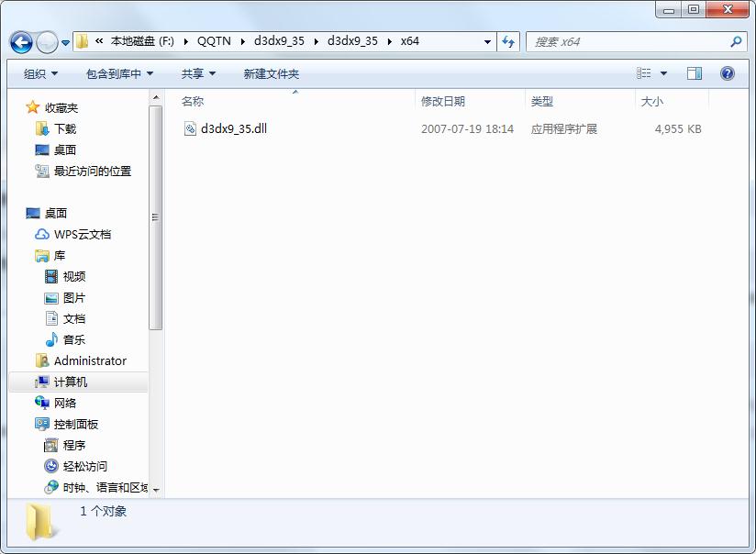Click the 下载 folder icon
This screenshot has height=554, width=756.
click(x=42, y=128)
